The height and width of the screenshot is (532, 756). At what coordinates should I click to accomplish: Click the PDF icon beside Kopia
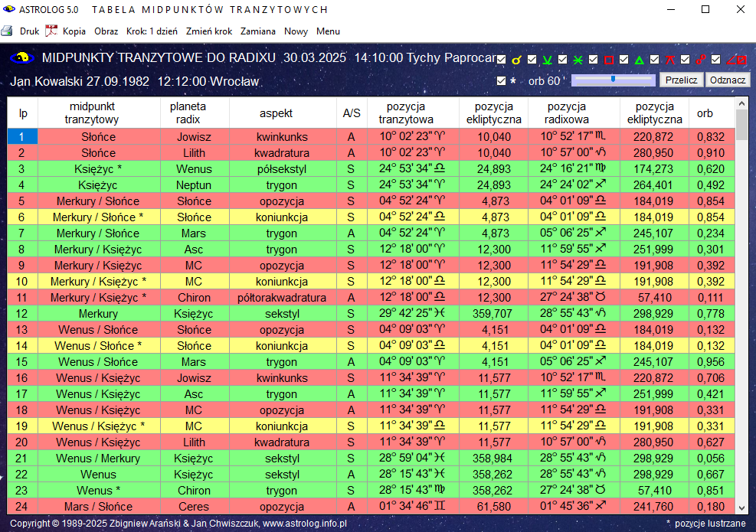click(51, 31)
